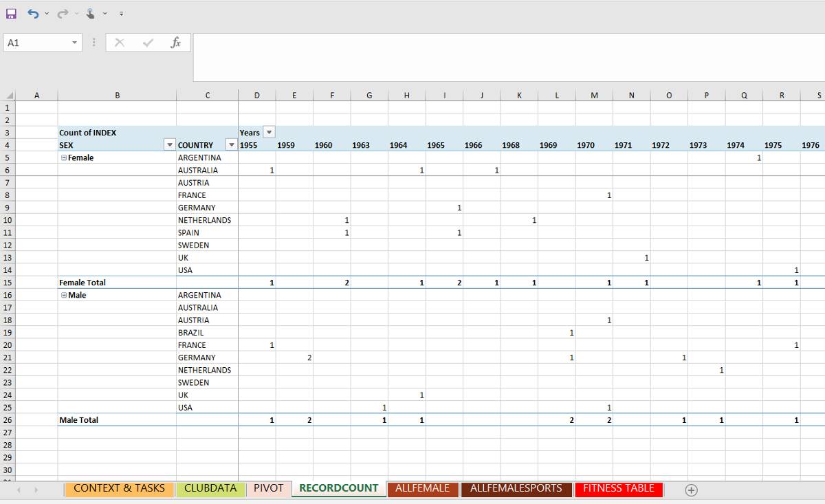Image resolution: width=825 pixels, height=504 pixels.
Task: Open Customize Quick Access Toolbar menu
Action: click(x=121, y=14)
